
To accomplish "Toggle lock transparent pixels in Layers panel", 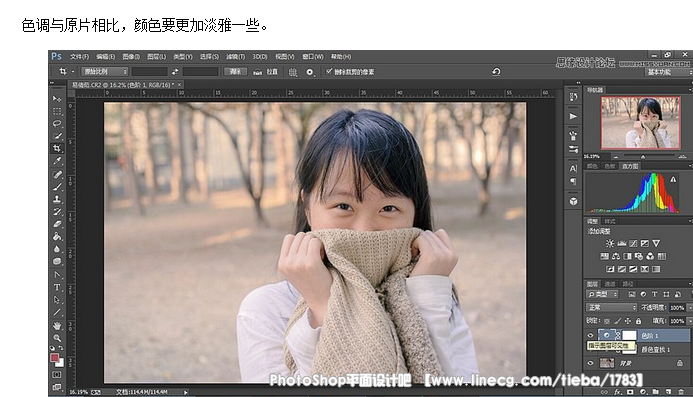I will [607, 321].
